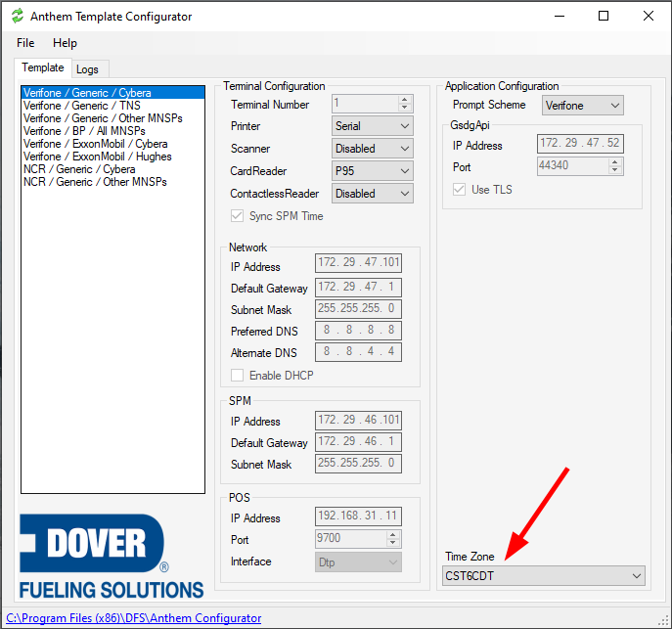The height and width of the screenshot is (629, 672).
Task: Expand the ContactlessReader dropdown
Action: click(x=373, y=194)
